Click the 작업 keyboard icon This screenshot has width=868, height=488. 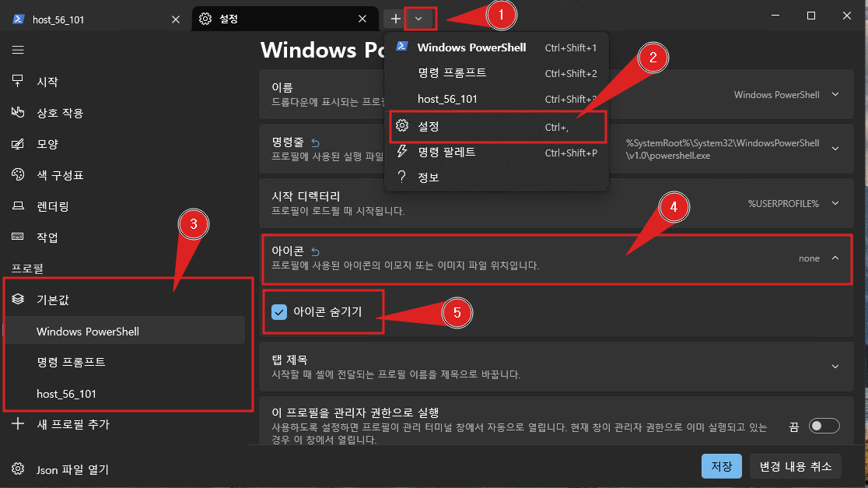tap(18, 237)
